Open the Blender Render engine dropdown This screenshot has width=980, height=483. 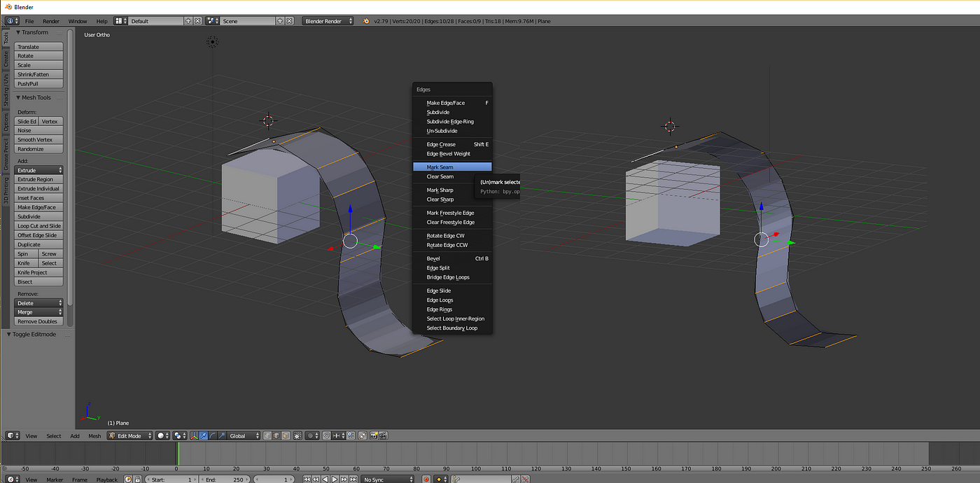tap(328, 21)
